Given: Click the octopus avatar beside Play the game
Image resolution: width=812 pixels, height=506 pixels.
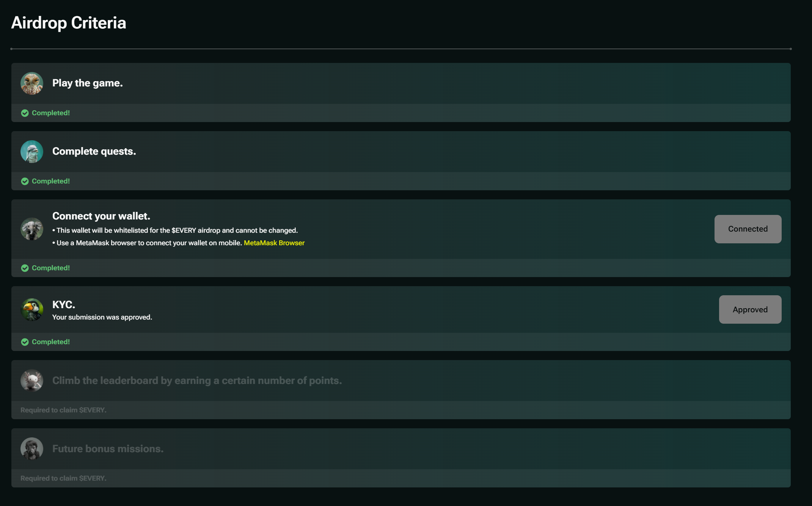Looking at the screenshot, I should pos(32,83).
